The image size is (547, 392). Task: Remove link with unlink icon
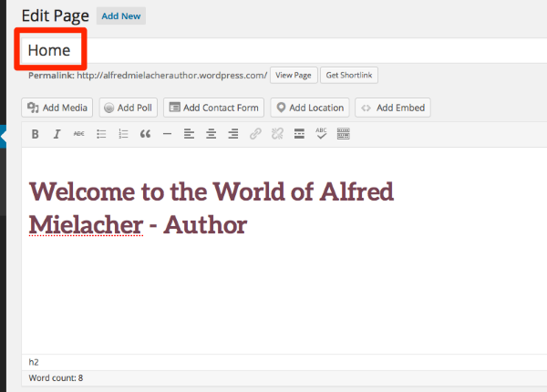277,134
